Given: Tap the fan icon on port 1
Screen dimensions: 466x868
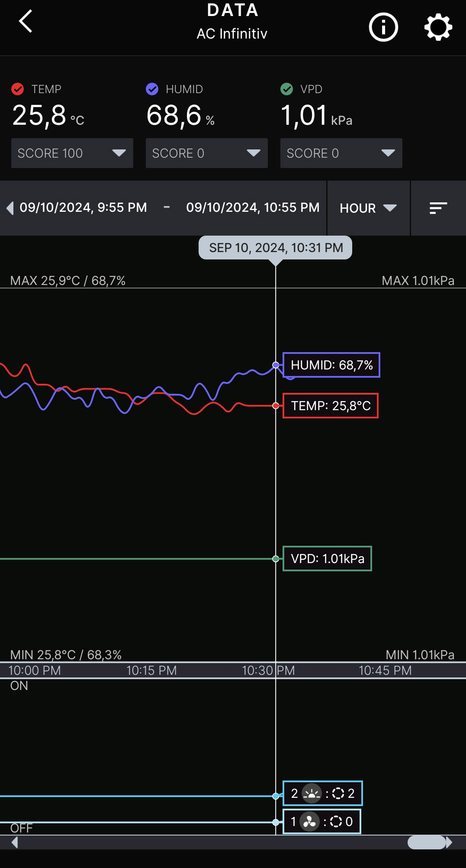Looking at the screenshot, I should [x=309, y=822].
